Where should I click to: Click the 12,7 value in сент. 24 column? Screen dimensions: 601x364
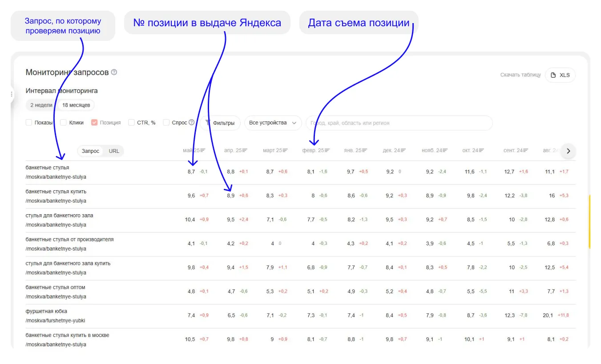point(510,172)
